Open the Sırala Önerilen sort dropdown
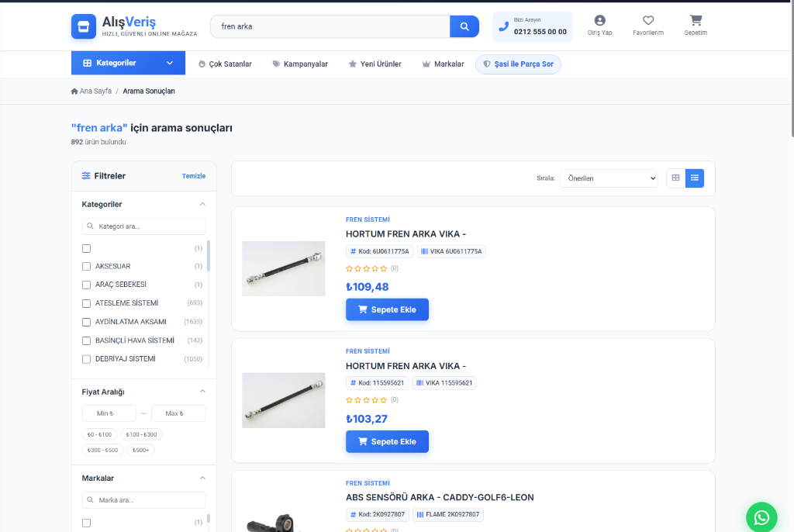The width and height of the screenshot is (794, 532). pyautogui.click(x=609, y=178)
